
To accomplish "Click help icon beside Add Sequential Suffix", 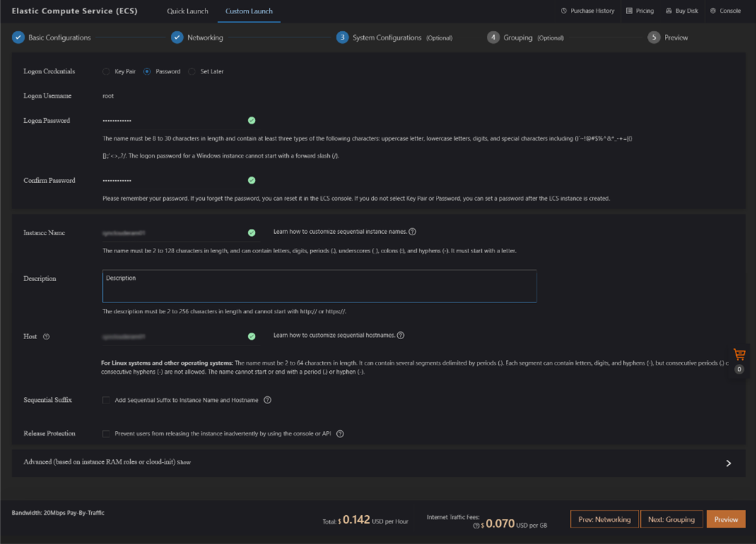I will 268,400.
